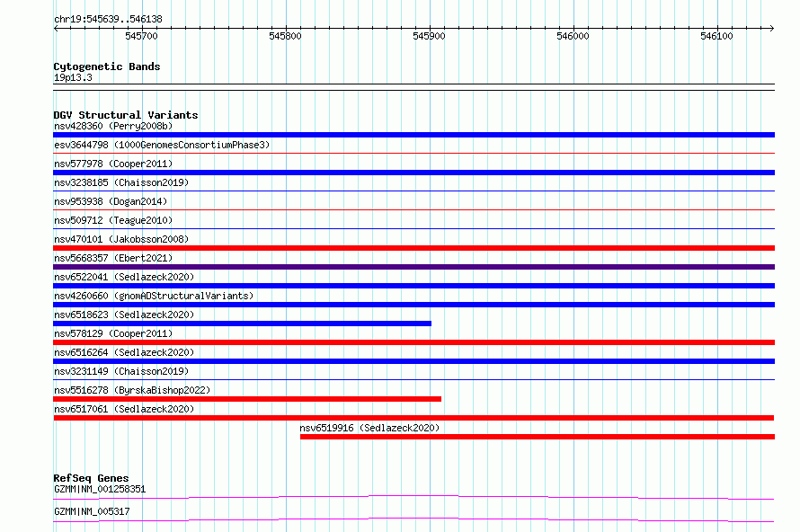Click the left arrowhead of the ruler
The image size is (800, 532).
point(56,28)
